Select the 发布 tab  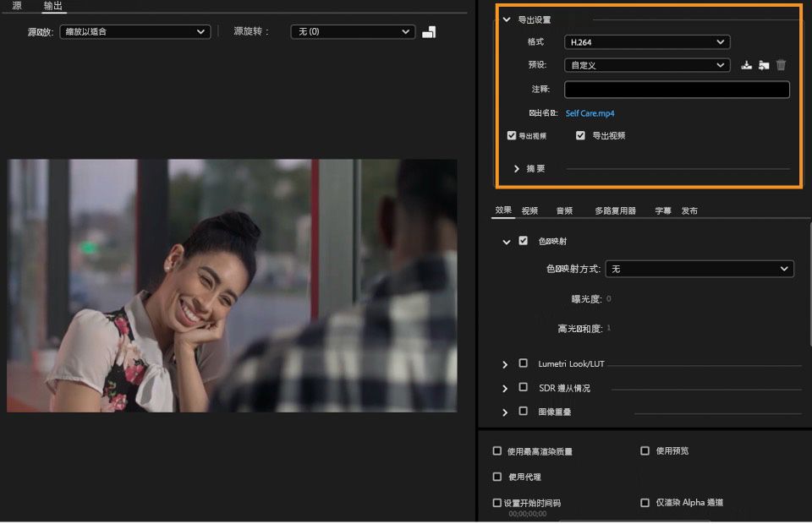tap(689, 210)
